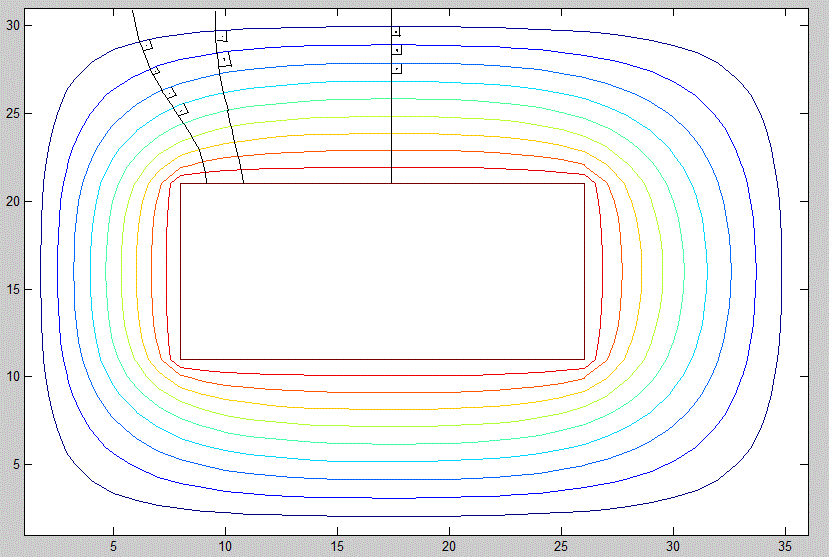Click the x-axis tick label 35

(x=786, y=545)
